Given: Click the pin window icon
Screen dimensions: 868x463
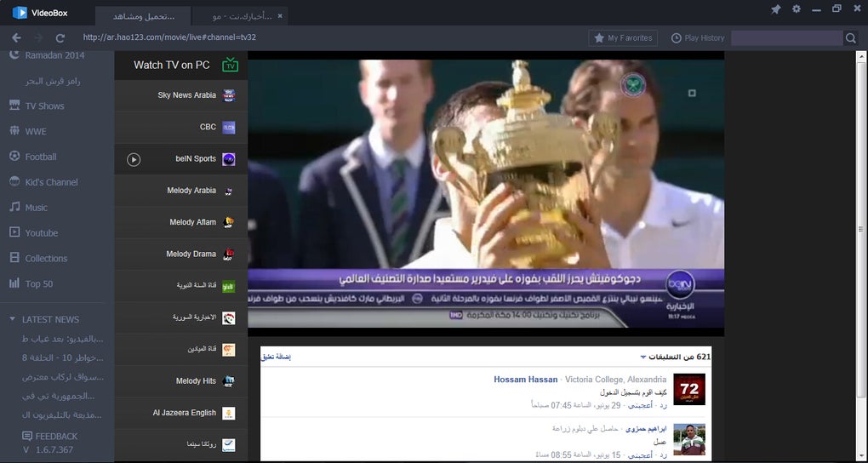Looking at the screenshot, I should pyautogui.click(x=775, y=9).
